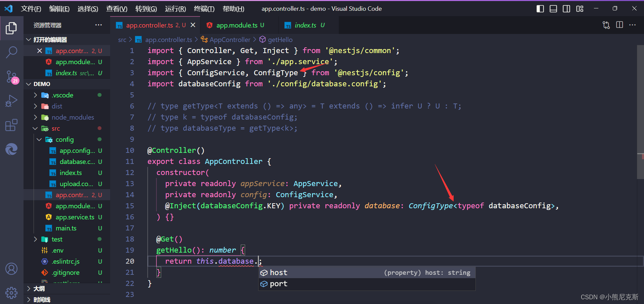This screenshot has width=644, height=304.
Task: Open index.ts src entry in open editors
Action: pos(67,73)
